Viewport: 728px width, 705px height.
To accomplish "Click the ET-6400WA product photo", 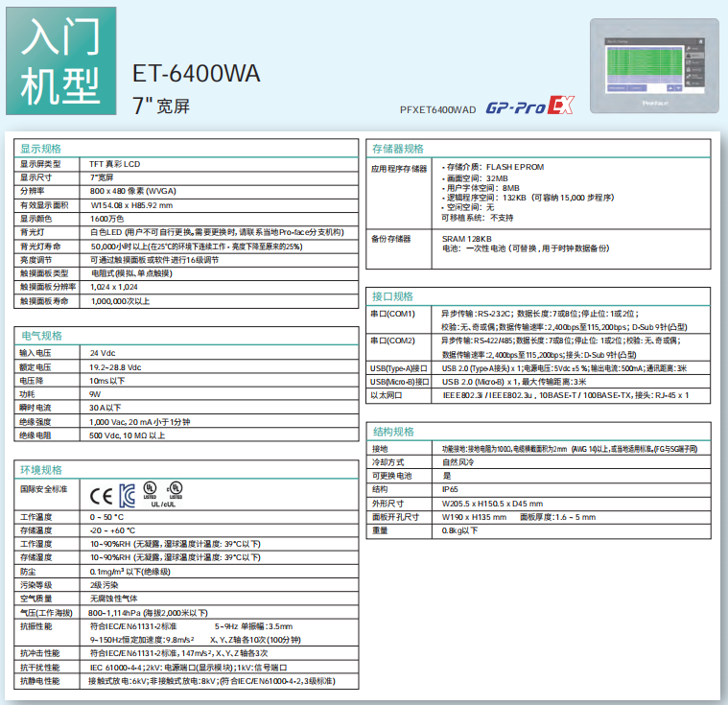I will [x=655, y=66].
